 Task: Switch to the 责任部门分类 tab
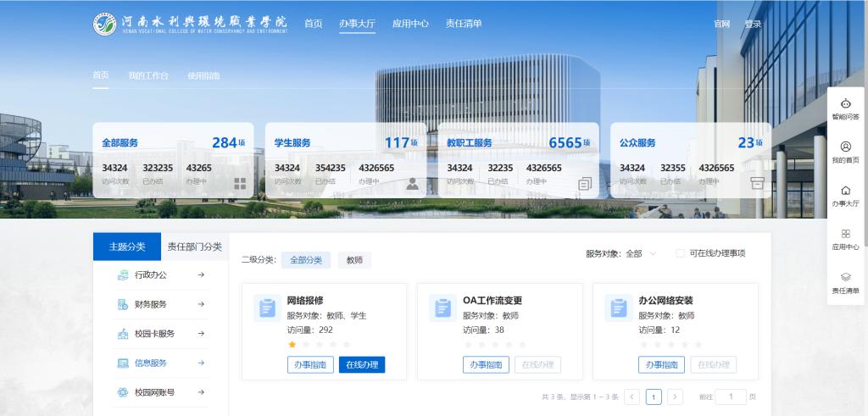pos(194,247)
